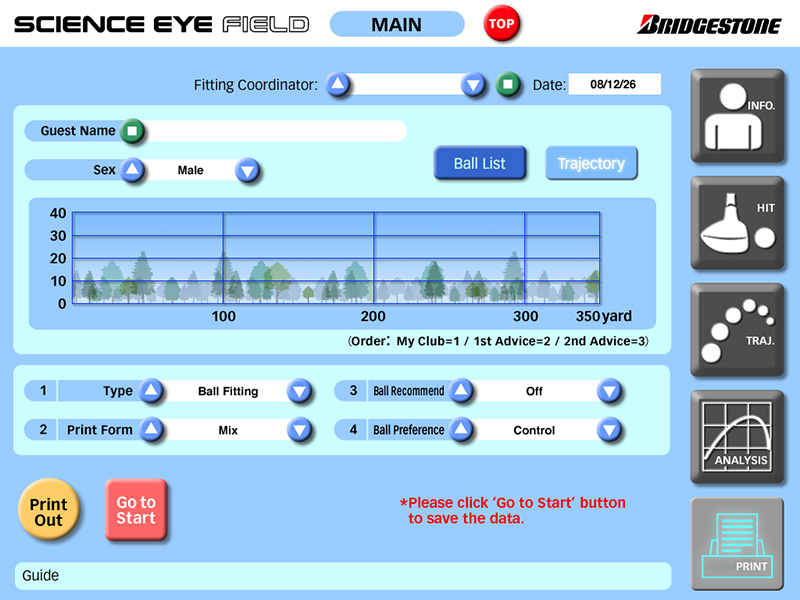The image size is (800, 600).
Task: Click up arrow for Print Form
Action: click(x=151, y=430)
